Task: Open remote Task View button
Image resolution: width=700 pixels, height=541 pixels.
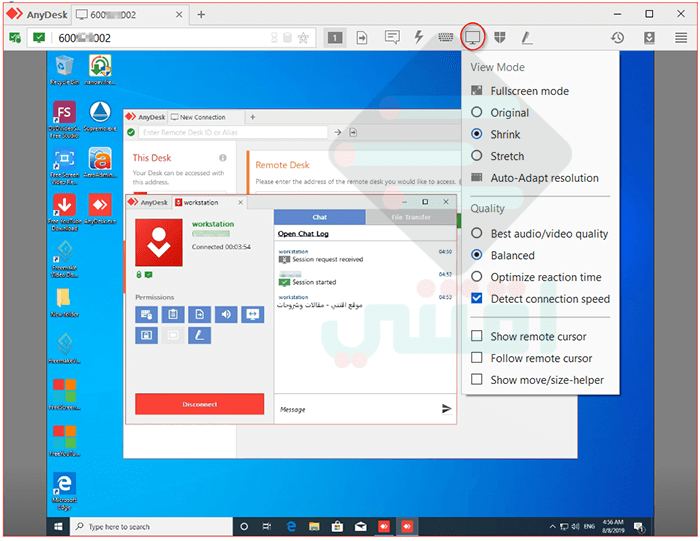Action: pyautogui.click(x=267, y=527)
